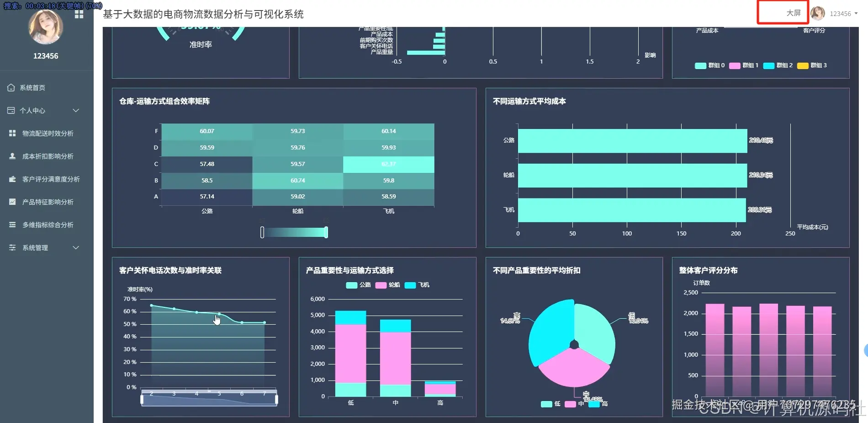Toggle 飞机 legend in stacked bar chart
This screenshot has height=423, width=868.
point(417,285)
